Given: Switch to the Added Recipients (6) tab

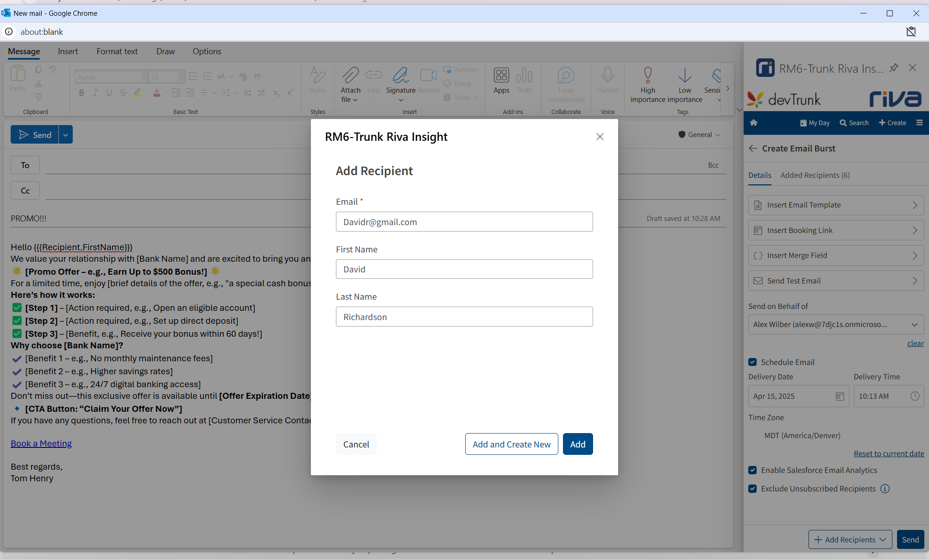Looking at the screenshot, I should (815, 175).
